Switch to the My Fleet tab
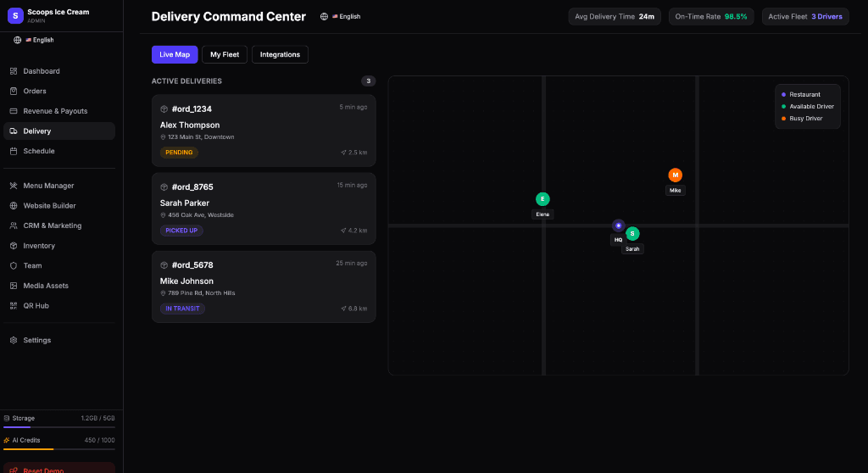Viewport: 868px width, 473px height. (225, 54)
